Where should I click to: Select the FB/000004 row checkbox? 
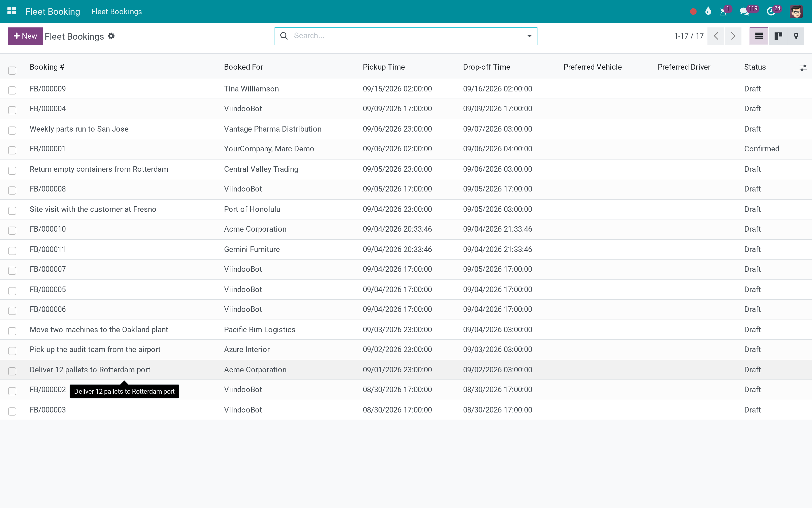[x=12, y=110]
